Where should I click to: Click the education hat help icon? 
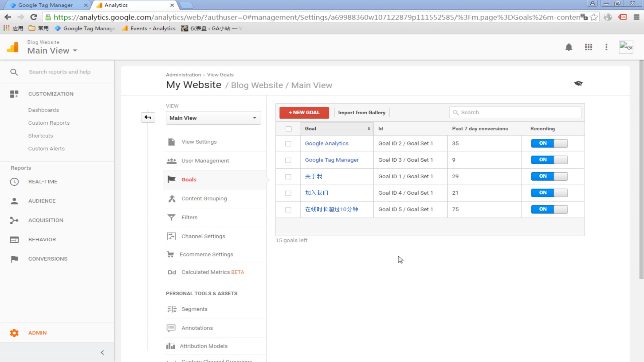[578, 83]
